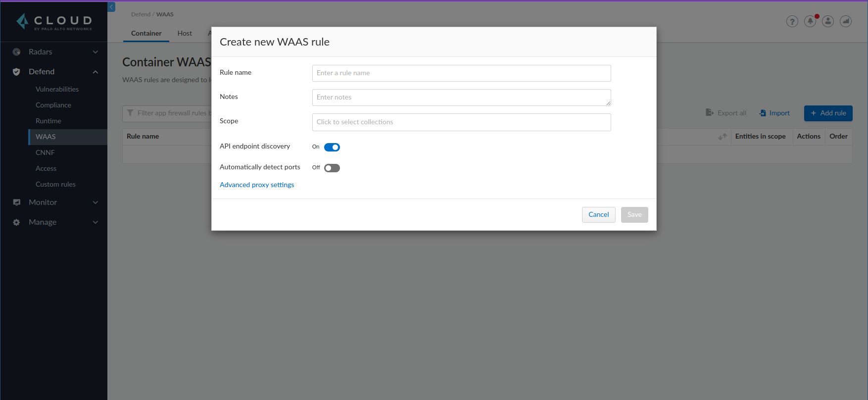Click the Manage gear icon
The image size is (868, 400).
(16, 222)
